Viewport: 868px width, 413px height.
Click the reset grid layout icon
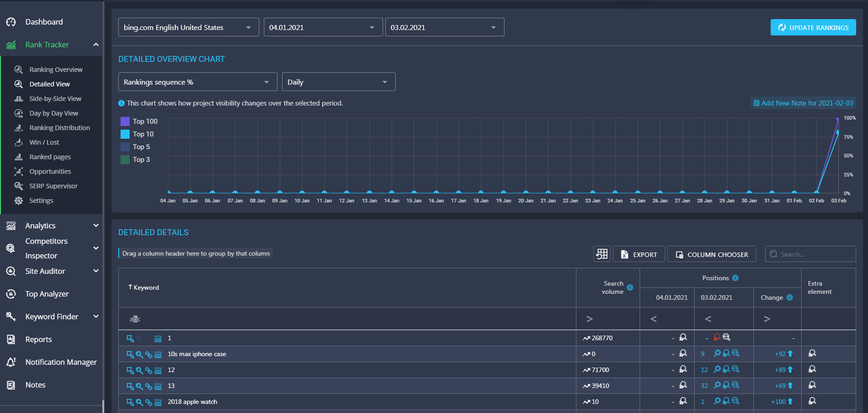[x=602, y=254]
